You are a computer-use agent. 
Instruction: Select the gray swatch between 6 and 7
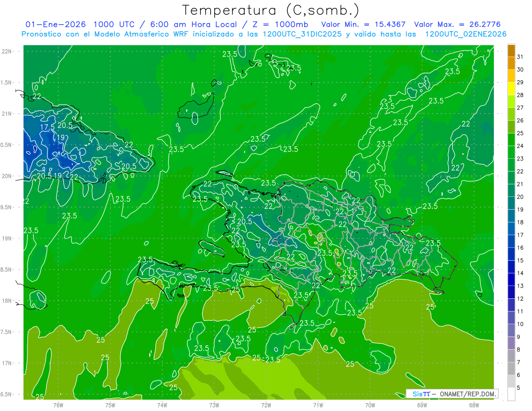pyautogui.click(x=511, y=369)
